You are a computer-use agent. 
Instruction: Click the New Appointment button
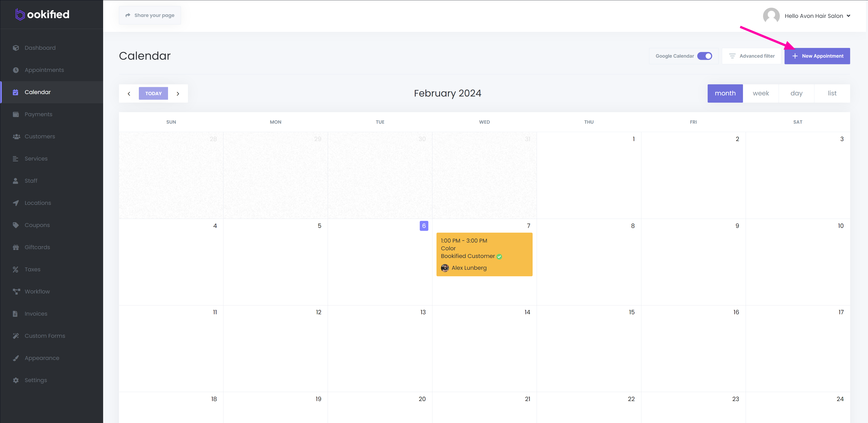817,56
